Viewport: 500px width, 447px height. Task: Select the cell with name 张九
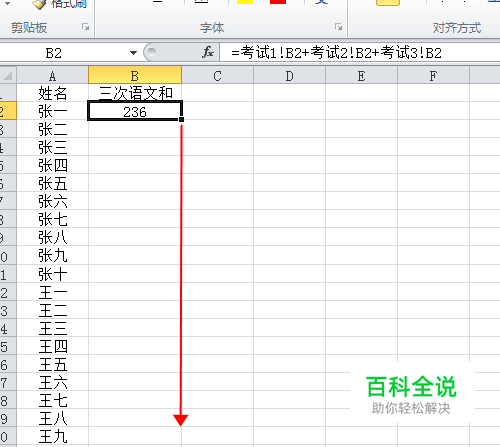(x=52, y=255)
